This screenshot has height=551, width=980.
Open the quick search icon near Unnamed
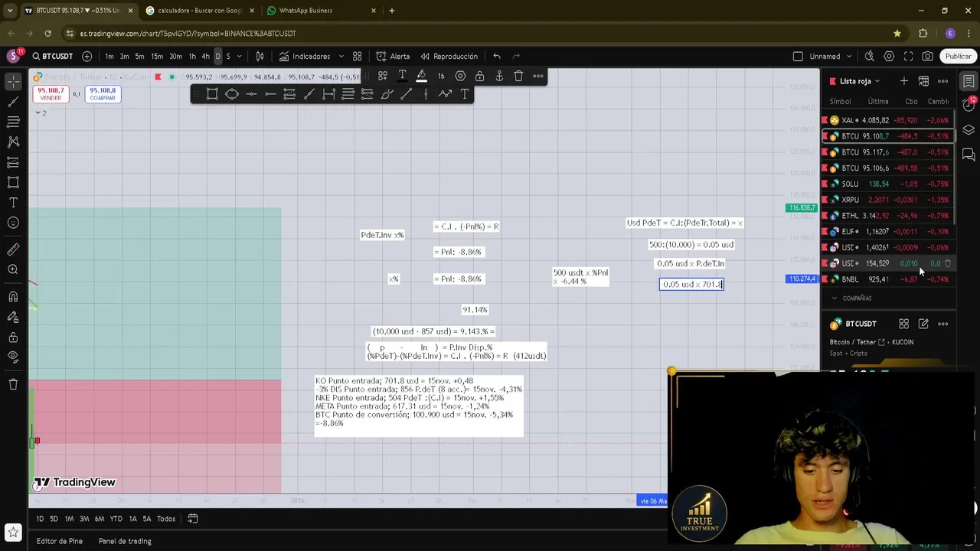869,56
